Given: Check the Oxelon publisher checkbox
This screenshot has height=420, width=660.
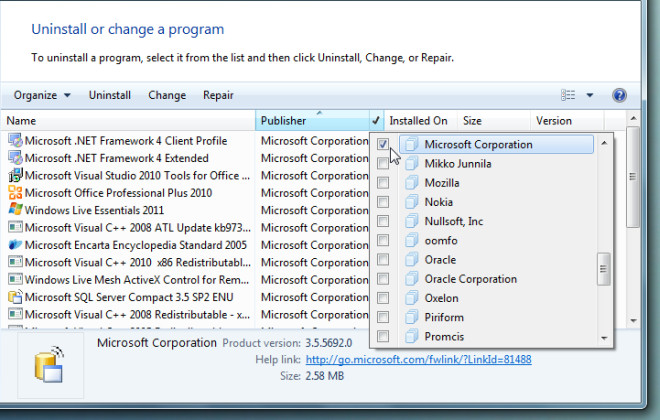Looking at the screenshot, I should click(x=383, y=298).
